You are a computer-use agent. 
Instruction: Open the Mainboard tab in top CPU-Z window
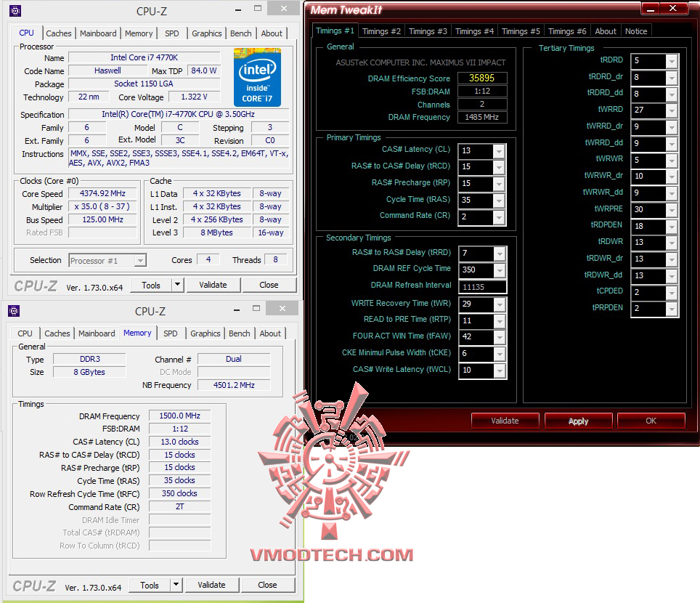(x=98, y=33)
